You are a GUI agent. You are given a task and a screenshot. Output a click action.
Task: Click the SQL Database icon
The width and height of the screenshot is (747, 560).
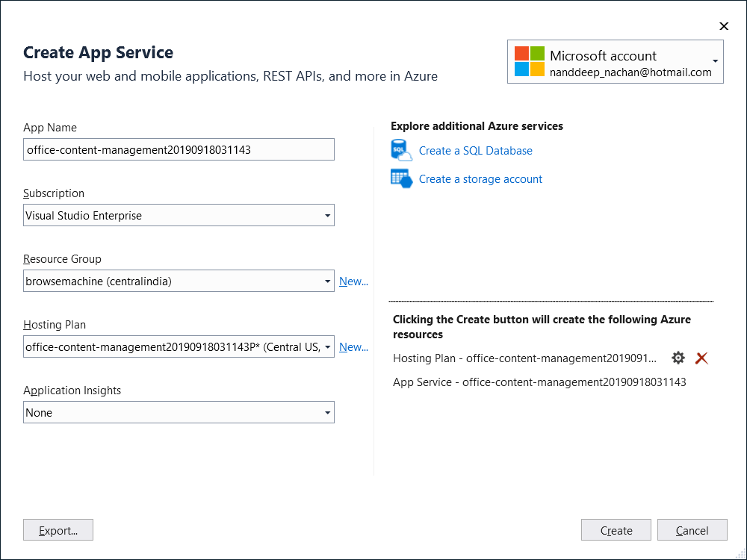(x=402, y=151)
